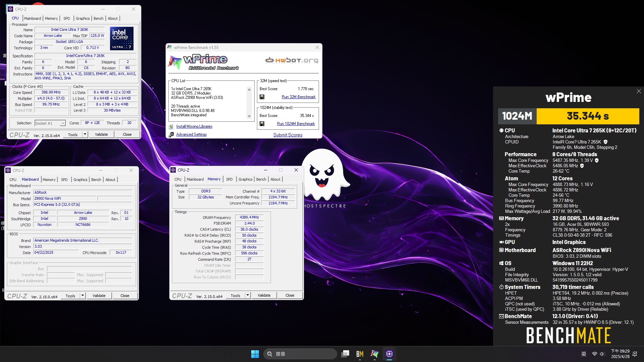The image size is (644, 362).
Task: Open CPU-Z from the taskbar
Action: coord(389,354)
